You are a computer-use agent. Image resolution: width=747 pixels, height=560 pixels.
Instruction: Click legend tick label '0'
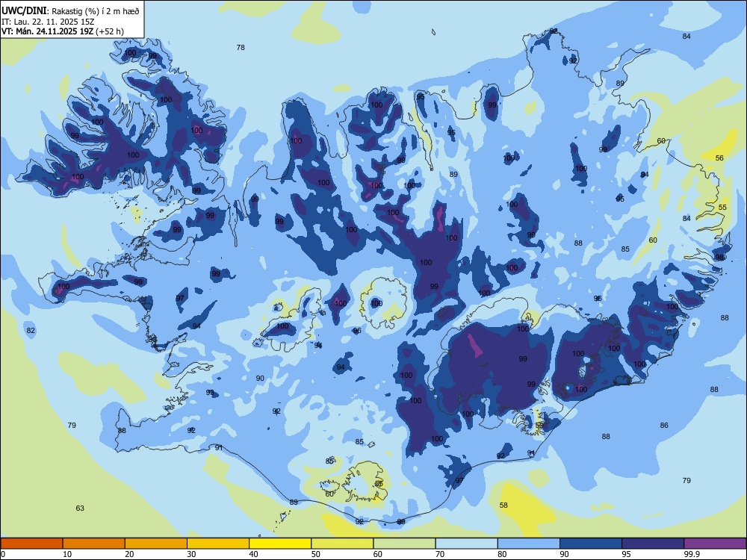point(3,554)
